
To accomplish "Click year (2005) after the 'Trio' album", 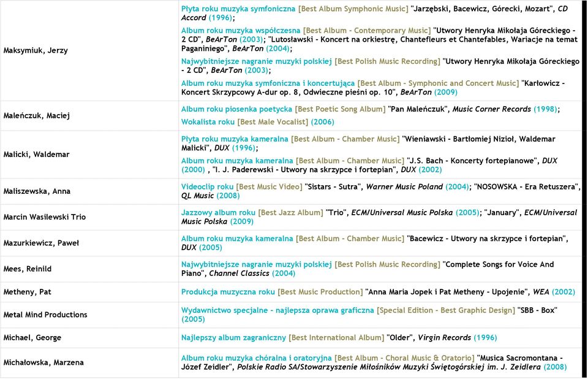I will 467,213.
